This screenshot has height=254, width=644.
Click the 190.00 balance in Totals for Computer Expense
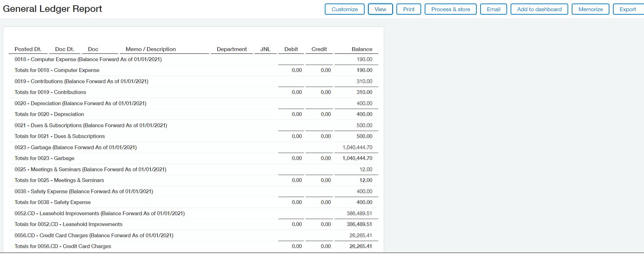(x=364, y=70)
